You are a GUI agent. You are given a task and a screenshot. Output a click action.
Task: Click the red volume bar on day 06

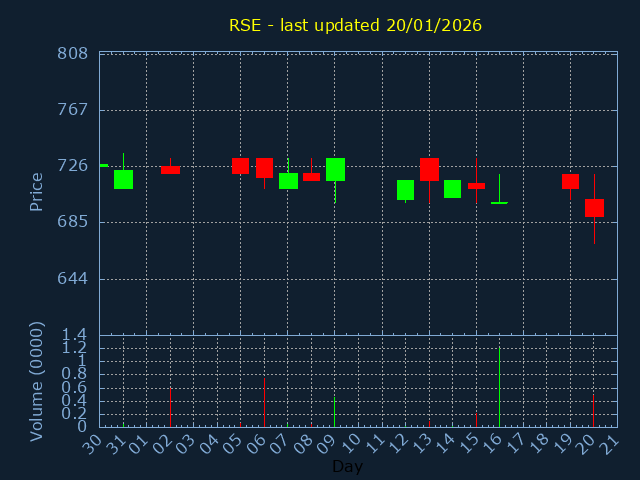[x=264, y=402]
